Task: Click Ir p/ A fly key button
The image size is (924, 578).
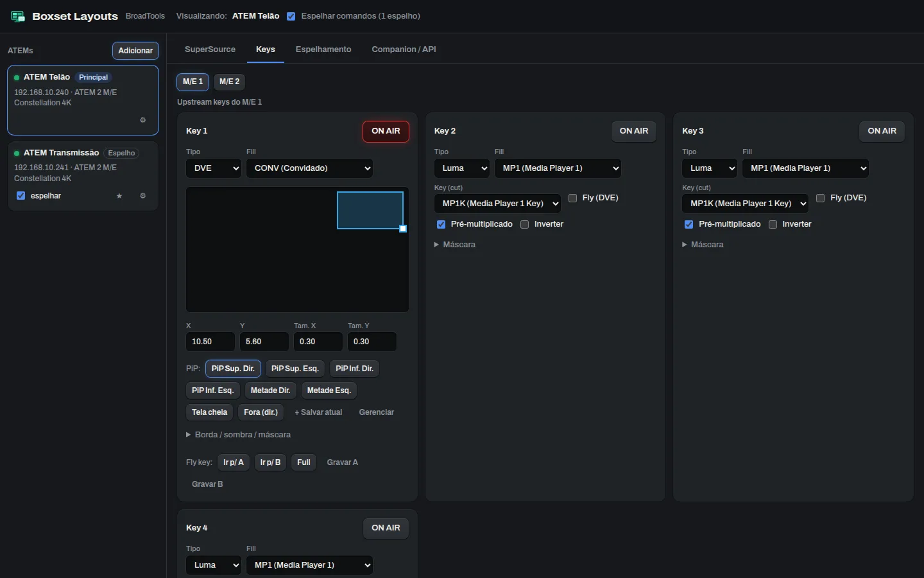Action: [234, 462]
